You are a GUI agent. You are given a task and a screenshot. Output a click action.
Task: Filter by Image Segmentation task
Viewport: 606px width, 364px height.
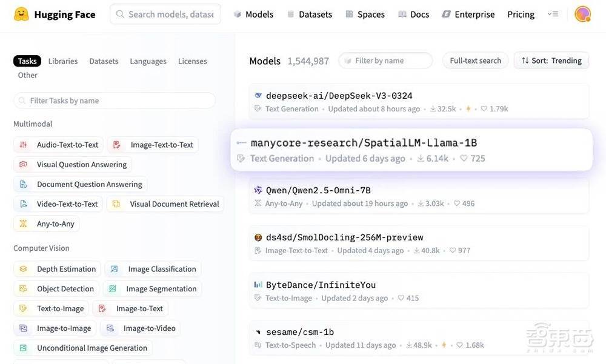pos(152,288)
